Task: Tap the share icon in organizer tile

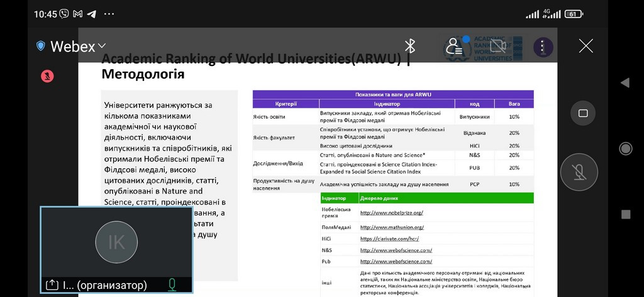Action: point(52,284)
